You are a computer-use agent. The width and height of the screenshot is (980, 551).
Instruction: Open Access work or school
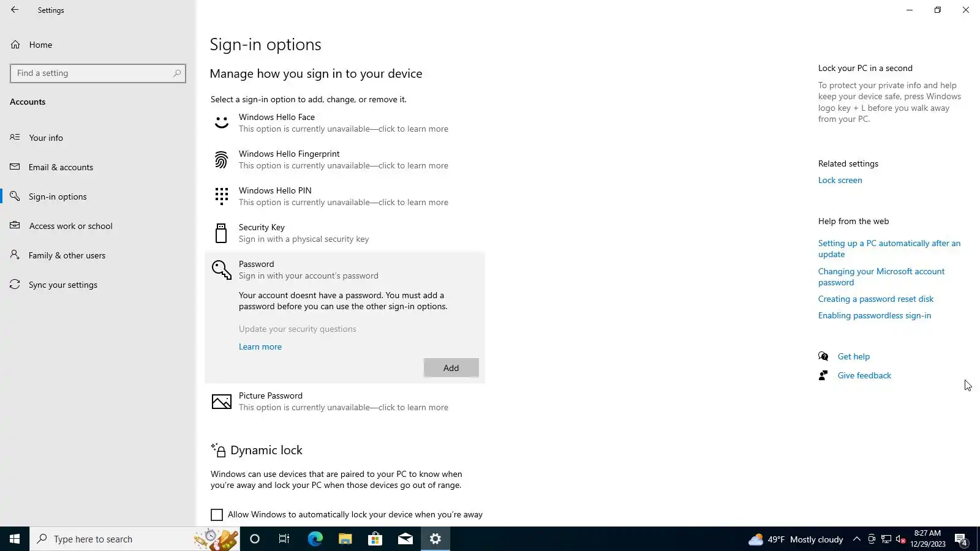tap(98, 226)
